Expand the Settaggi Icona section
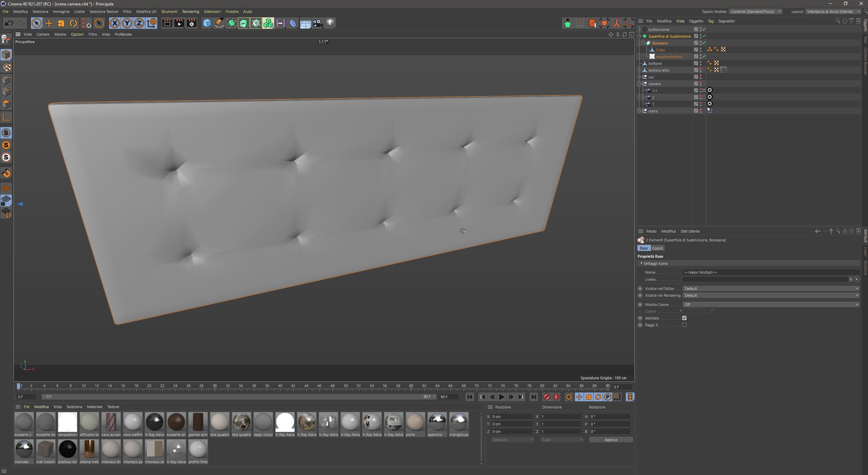The width and height of the screenshot is (868, 475). pos(655,263)
